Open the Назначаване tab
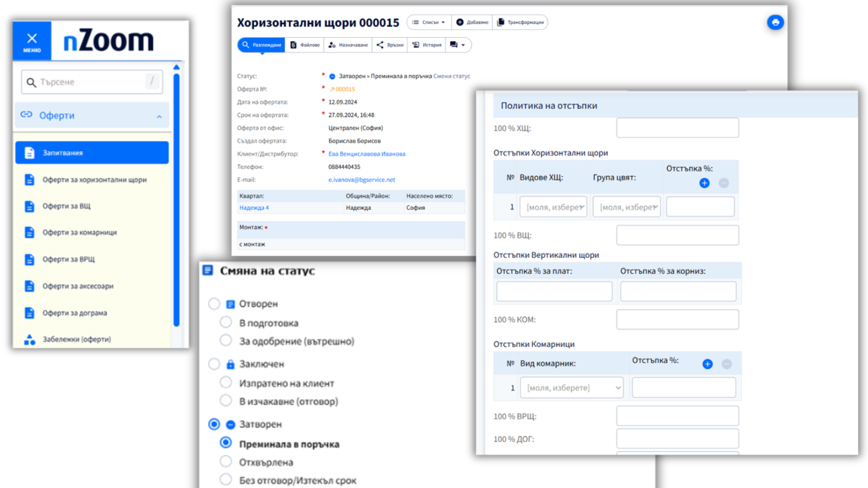 point(348,45)
